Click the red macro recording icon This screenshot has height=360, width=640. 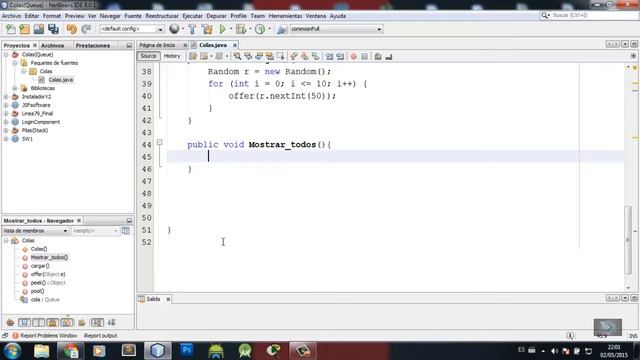354,56
